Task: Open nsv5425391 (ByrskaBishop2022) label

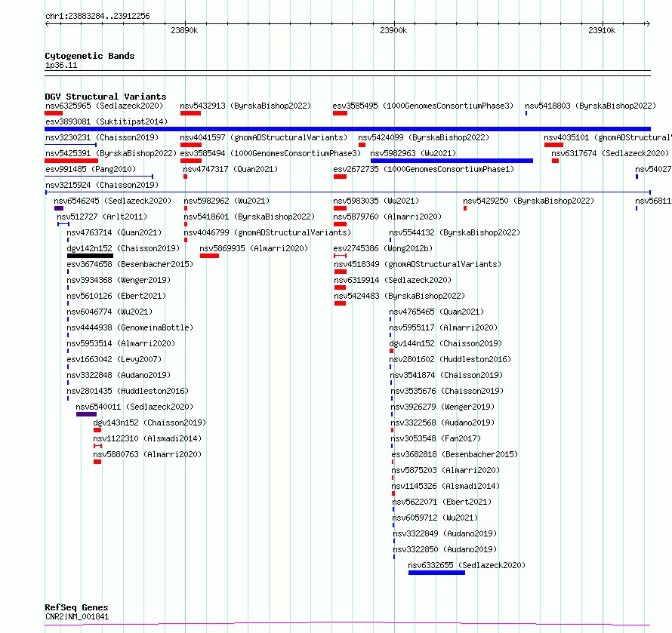Action: pos(111,153)
